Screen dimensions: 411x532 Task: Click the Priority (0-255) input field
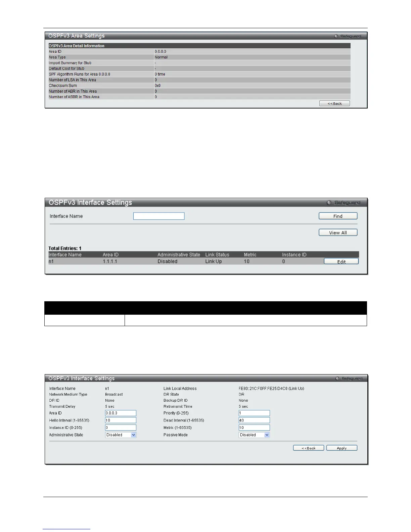tap(254, 413)
